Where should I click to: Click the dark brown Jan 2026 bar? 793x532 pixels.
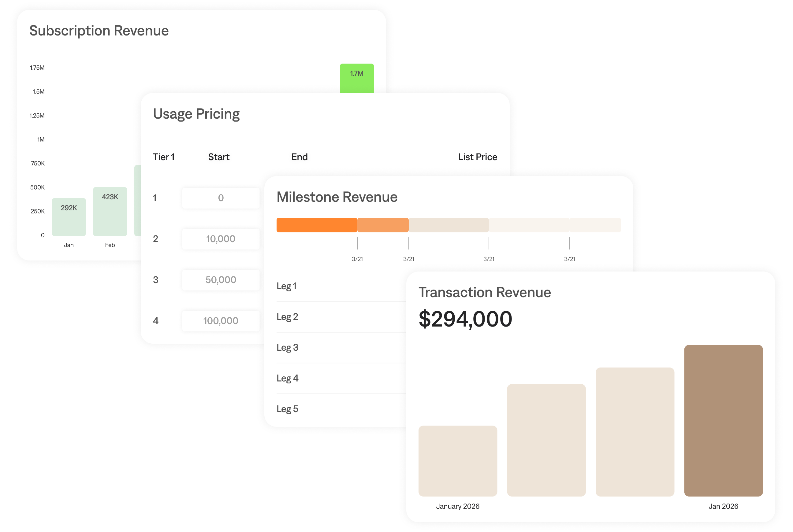(723, 421)
